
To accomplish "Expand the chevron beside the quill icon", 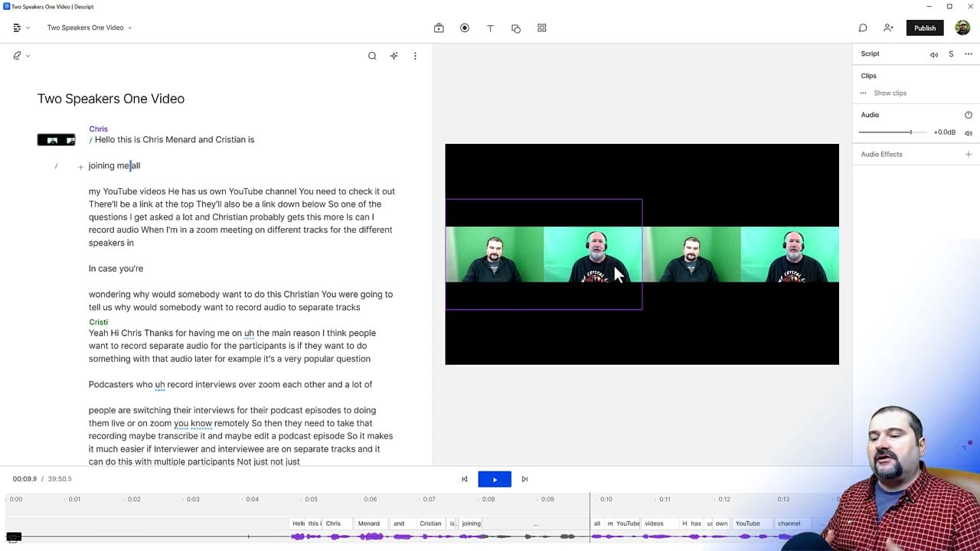I will click(28, 55).
